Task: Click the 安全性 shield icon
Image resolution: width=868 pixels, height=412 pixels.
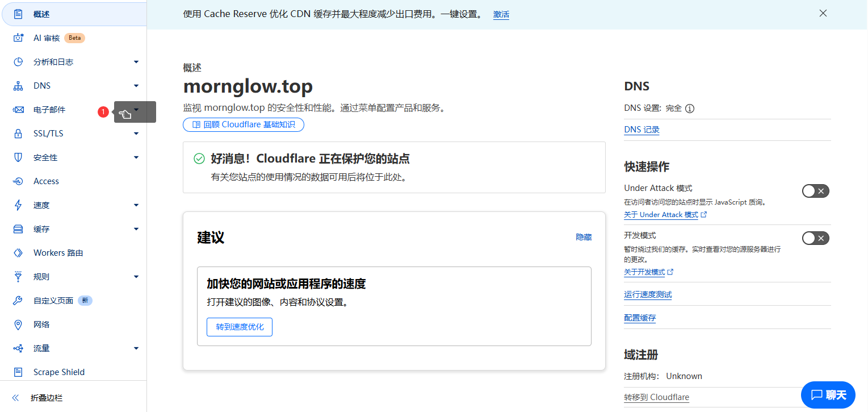Action: tap(18, 157)
